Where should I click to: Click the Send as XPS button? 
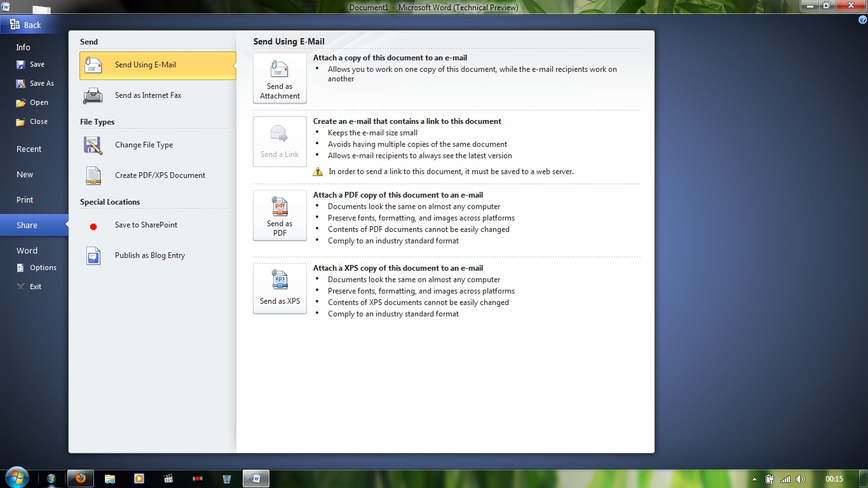coord(280,288)
